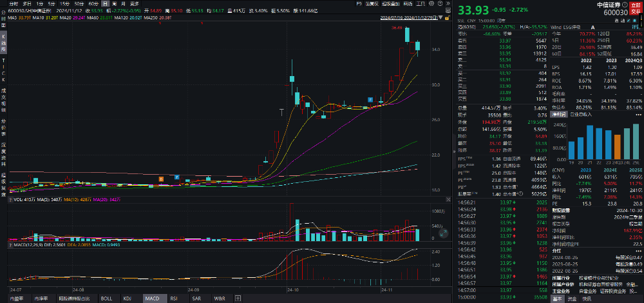Toggle the 60分 timeframe

point(93,3)
